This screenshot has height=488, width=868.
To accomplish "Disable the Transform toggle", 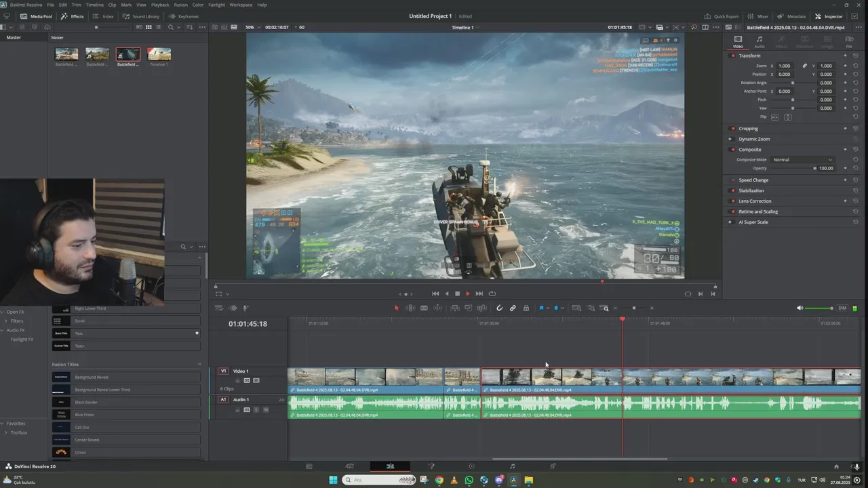I will click(x=732, y=56).
